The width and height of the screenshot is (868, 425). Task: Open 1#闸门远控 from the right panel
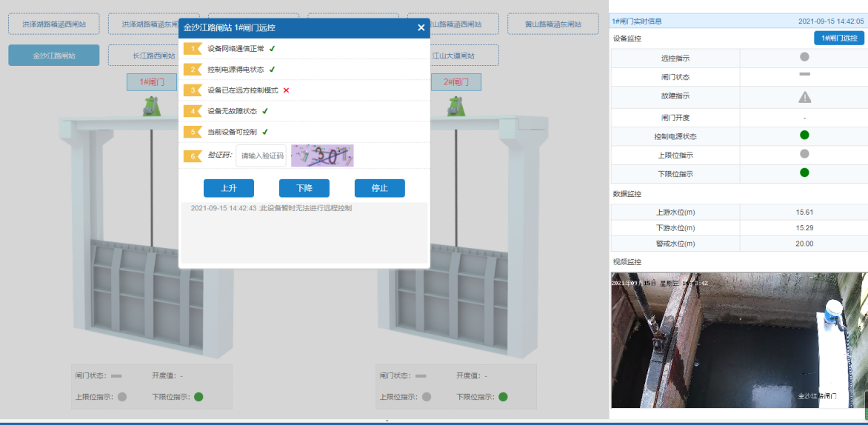pyautogui.click(x=838, y=39)
